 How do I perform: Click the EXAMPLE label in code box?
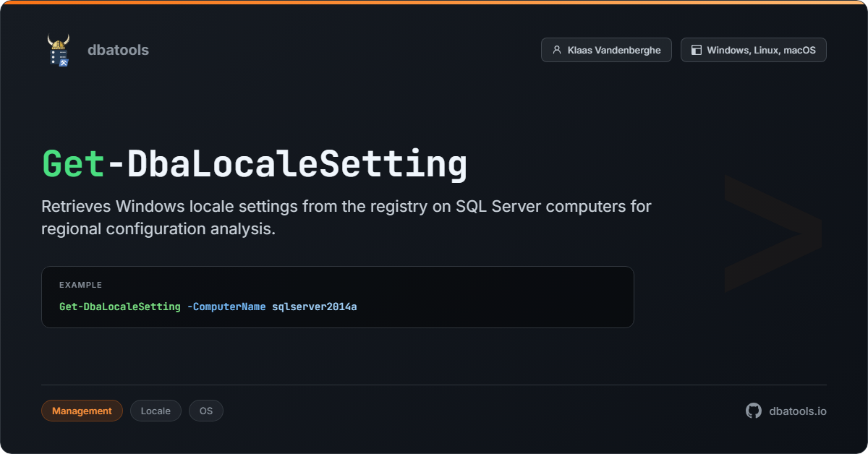pyautogui.click(x=80, y=285)
